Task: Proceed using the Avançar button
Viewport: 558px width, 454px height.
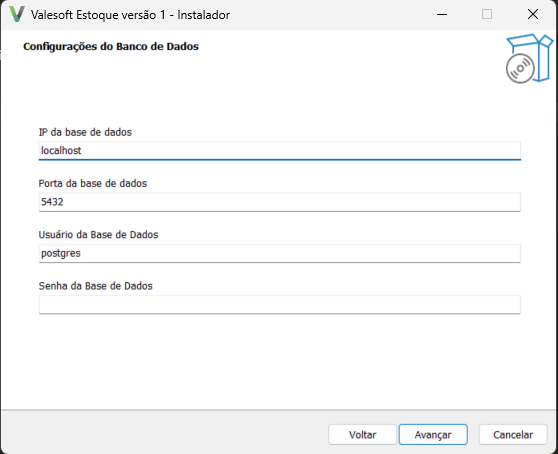Action: pos(433,434)
